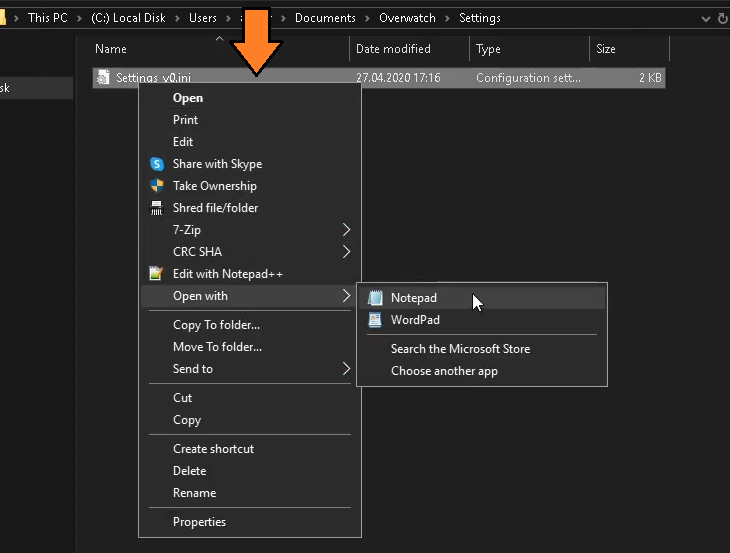Click the shredder icon for Shred file/folder
Viewport: 730px width, 553px height.
click(156, 208)
